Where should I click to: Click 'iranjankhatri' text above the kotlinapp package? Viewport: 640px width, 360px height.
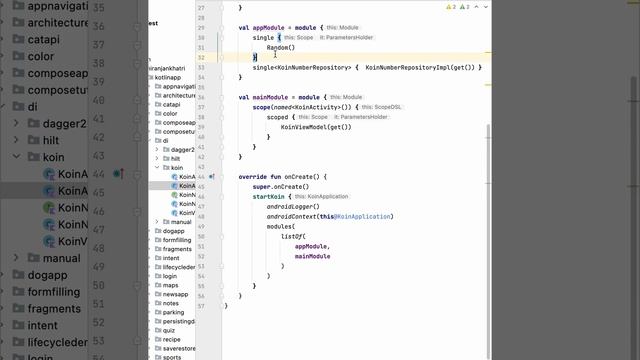pos(167,68)
